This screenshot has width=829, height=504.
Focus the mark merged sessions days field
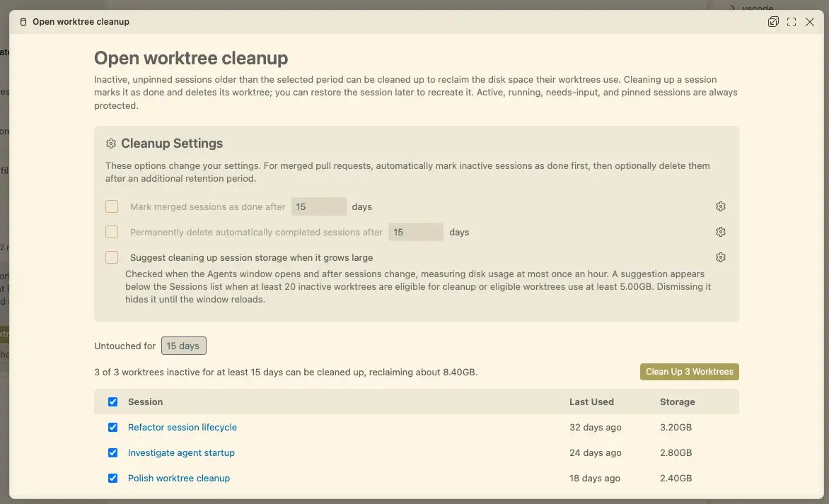319,206
